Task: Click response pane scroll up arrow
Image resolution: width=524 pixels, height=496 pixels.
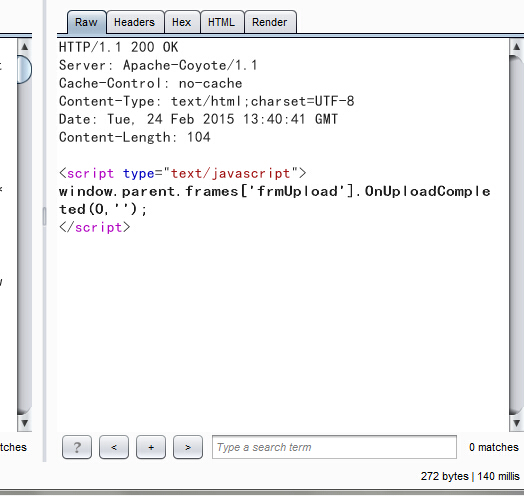Action: click(516, 46)
